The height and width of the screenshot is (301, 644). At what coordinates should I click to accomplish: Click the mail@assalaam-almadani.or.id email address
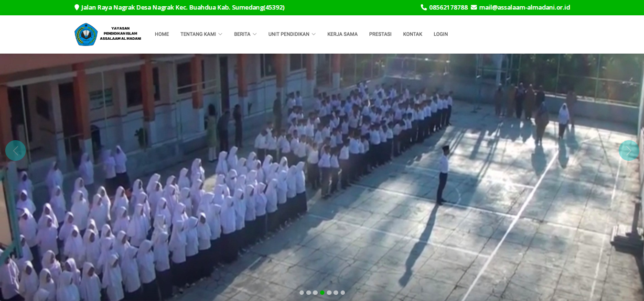pos(524,8)
